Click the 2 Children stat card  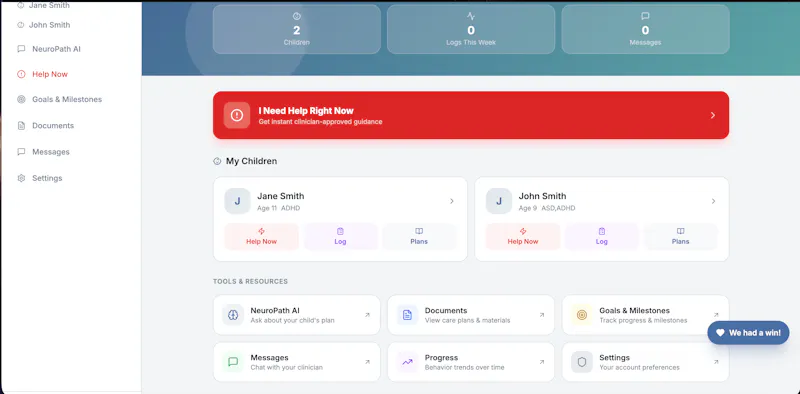[296, 29]
